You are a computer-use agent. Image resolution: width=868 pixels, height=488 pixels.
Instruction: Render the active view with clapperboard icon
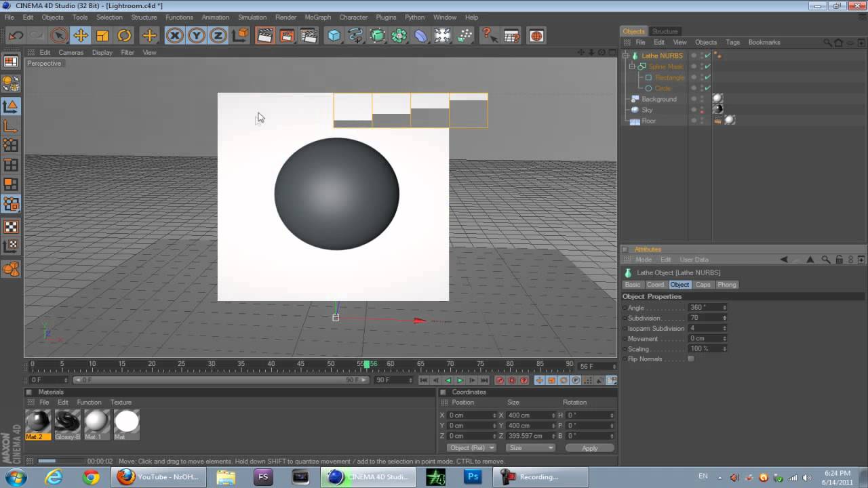coord(265,35)
